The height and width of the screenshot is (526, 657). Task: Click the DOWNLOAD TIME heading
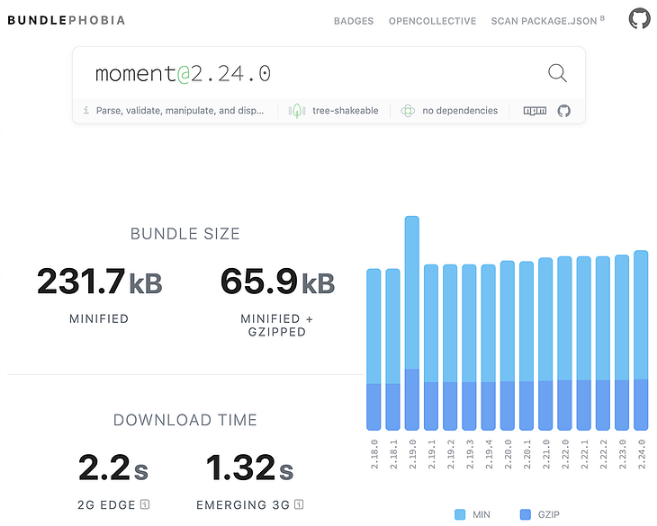185,420
